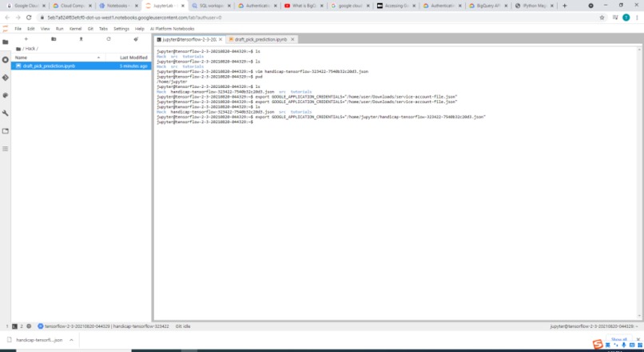The height and width of the screenshot is (352, 644).
Task: Open the Git sidebar panel
Action: tap(6, 78)
